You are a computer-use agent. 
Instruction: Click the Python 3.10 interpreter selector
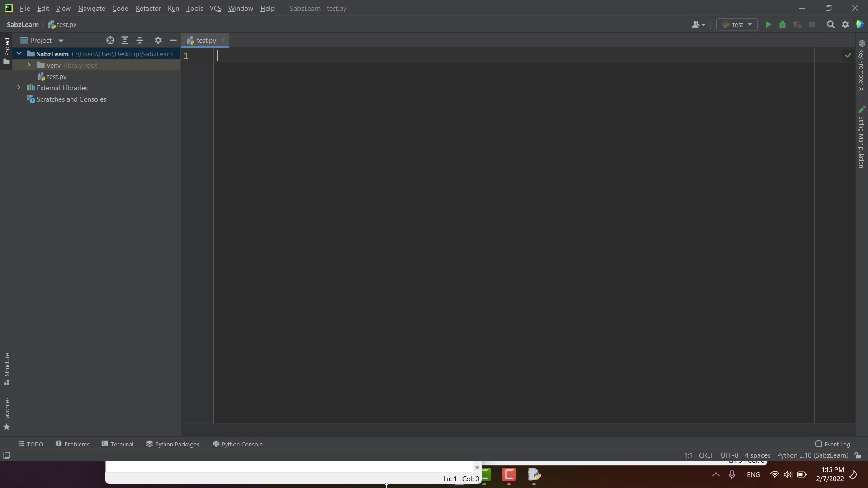[x=812, y=455]
